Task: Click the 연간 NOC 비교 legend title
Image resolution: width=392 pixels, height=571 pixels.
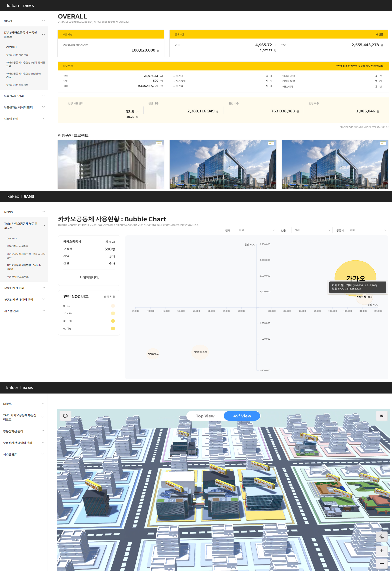Action: 76,296
